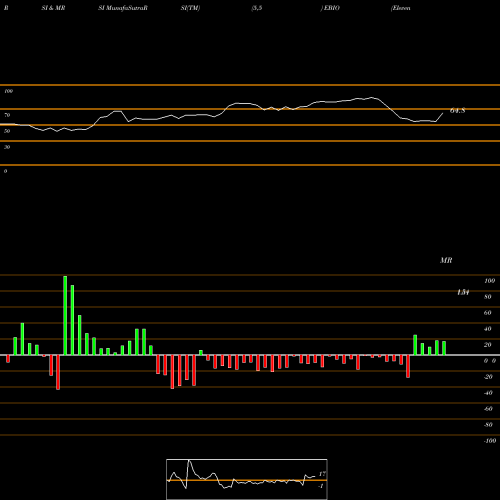
Task: Click the current RSI value 64.8
Action: (x=458, y=111)
